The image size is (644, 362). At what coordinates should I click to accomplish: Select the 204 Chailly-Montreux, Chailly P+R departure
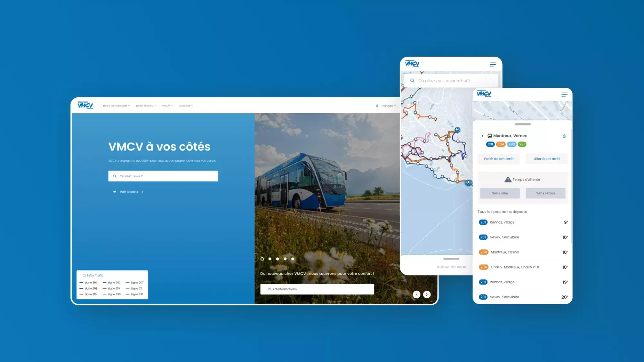tap(523, 267)
